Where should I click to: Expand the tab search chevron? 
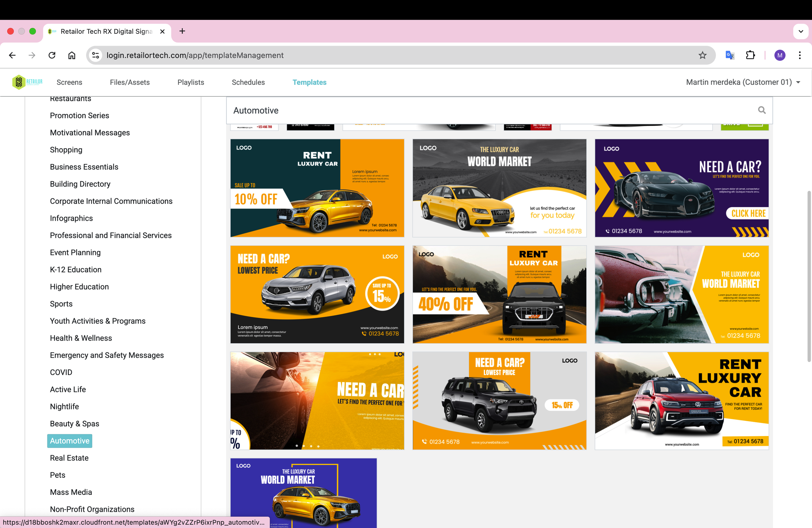tap(800, 31)
